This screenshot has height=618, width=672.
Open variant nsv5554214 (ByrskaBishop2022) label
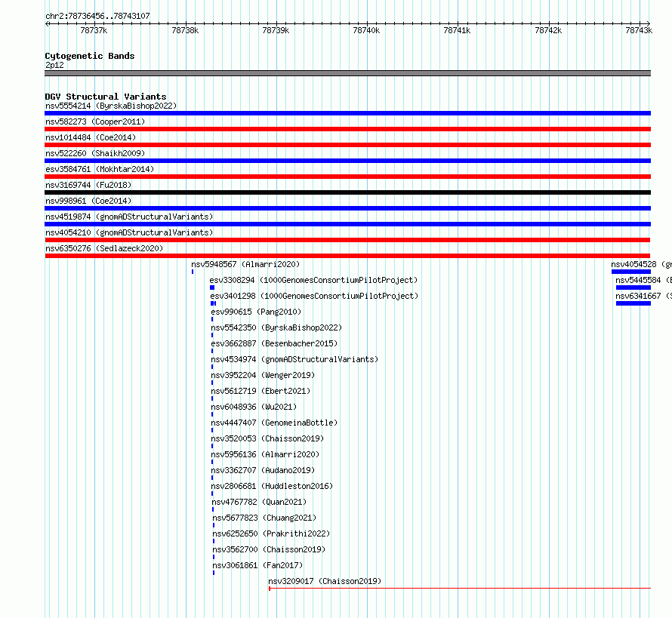111,106
